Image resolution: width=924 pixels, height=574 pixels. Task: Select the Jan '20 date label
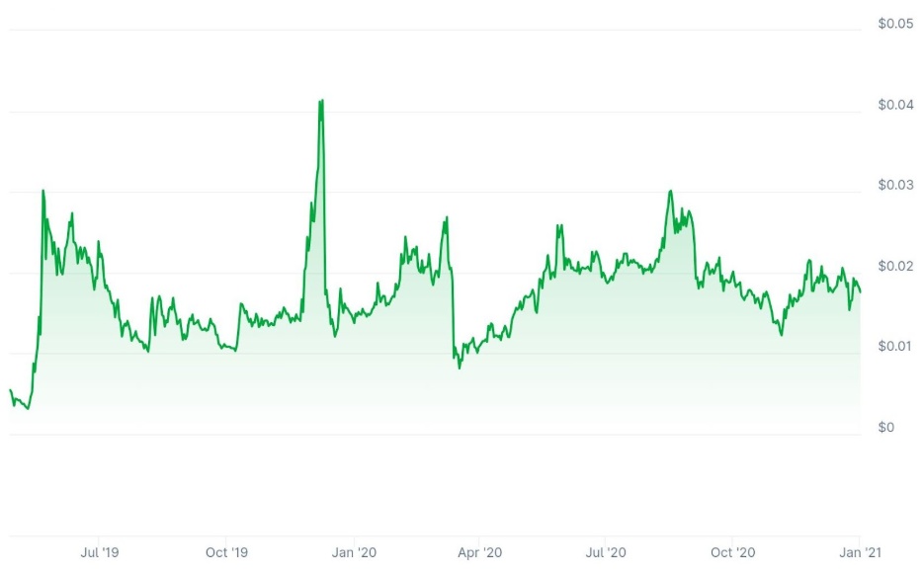(354, 552)
